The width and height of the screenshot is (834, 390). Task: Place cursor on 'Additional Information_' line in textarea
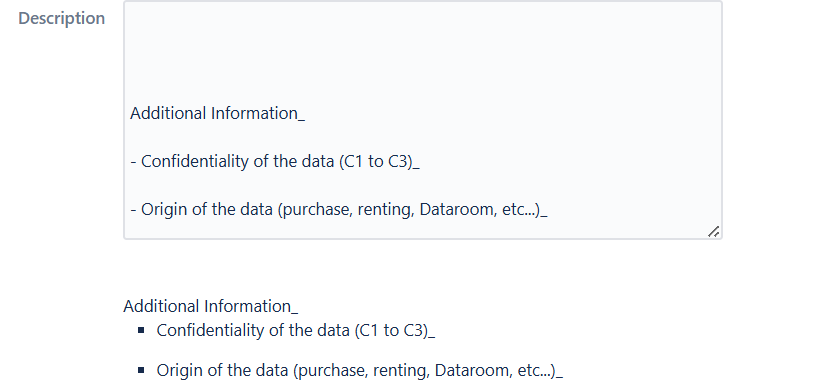point(218,113)
